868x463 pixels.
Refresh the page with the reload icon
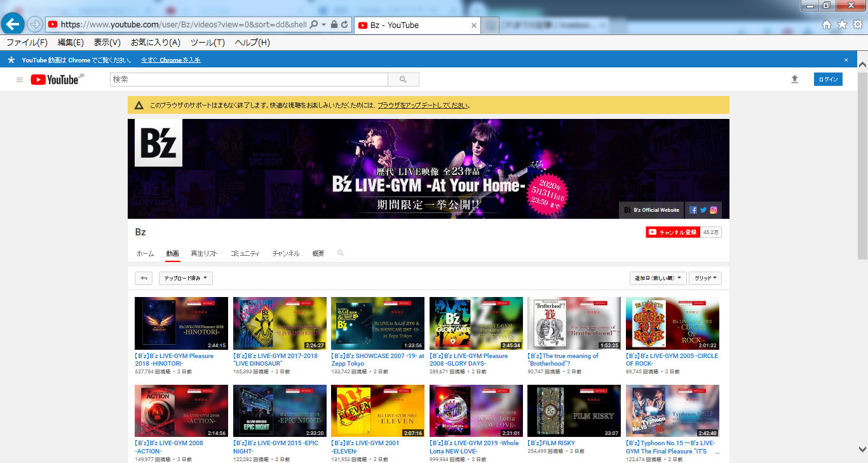(344, 25)
